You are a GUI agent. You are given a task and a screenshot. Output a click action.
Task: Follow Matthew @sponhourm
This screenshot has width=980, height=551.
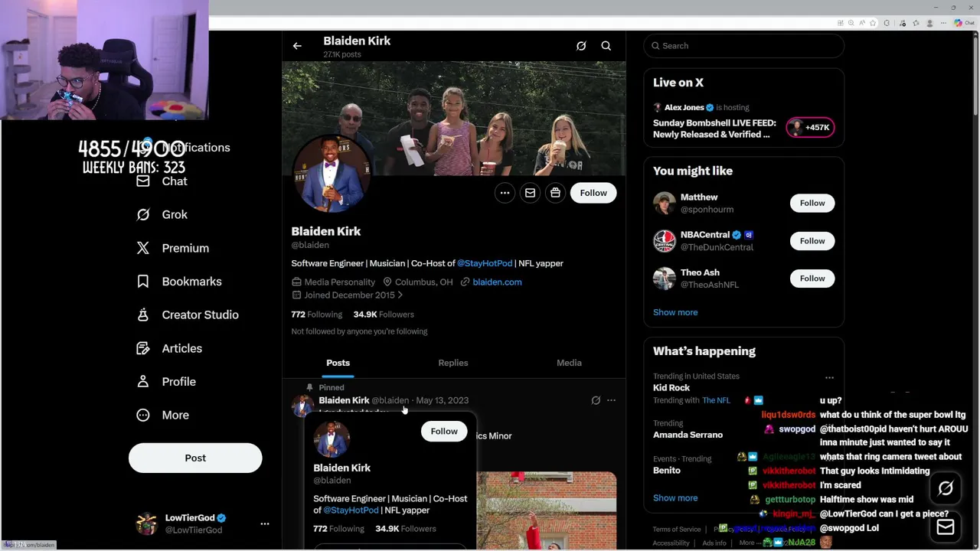point(812,203)
